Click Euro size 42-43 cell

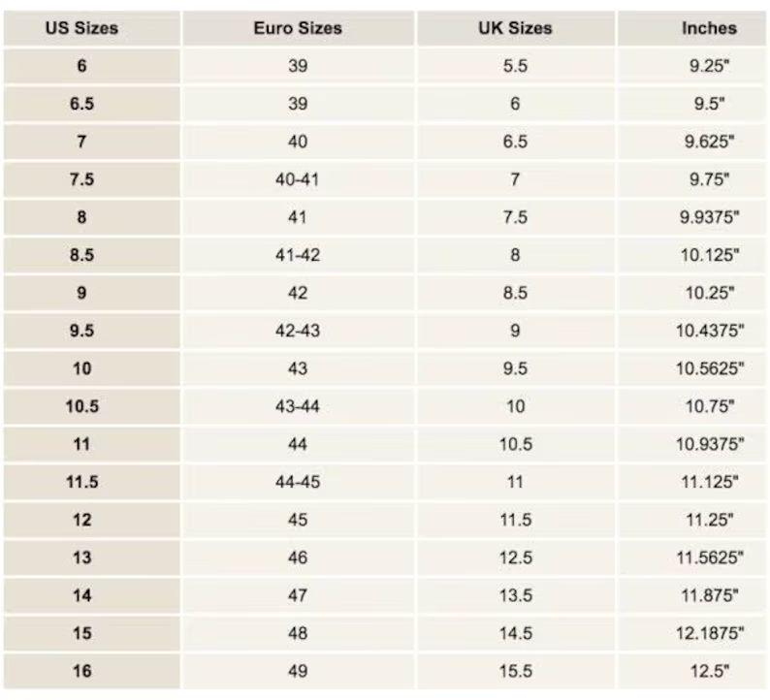298,331
